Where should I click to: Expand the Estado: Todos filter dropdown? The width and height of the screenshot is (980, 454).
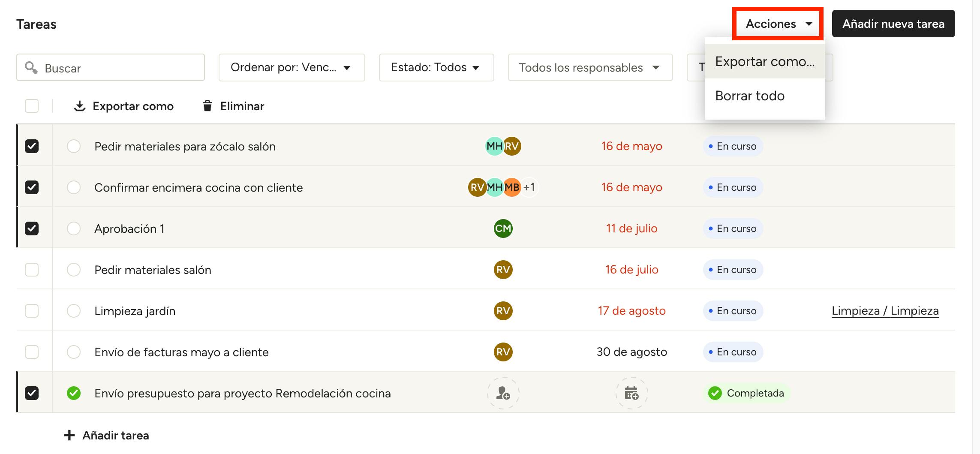(436, 67)
